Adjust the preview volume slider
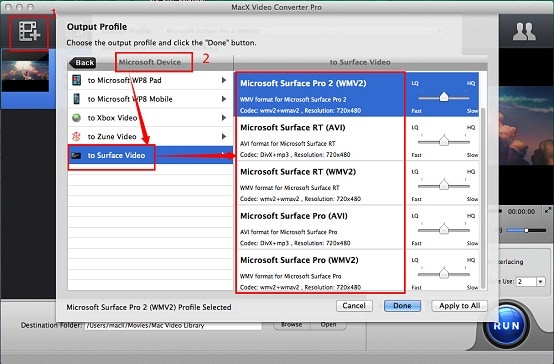This screenshot has width=554, height=364. tap(526, 230)
